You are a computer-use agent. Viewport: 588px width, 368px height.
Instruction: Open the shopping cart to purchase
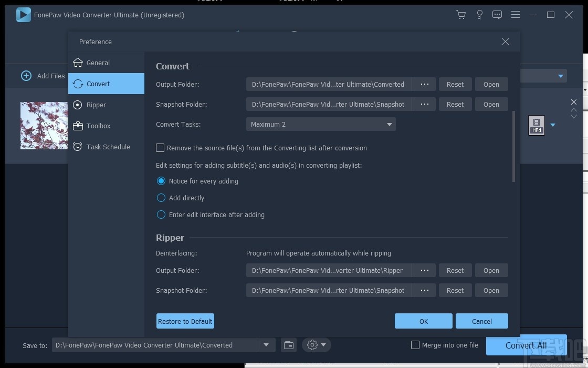click(x=461, y=15)
